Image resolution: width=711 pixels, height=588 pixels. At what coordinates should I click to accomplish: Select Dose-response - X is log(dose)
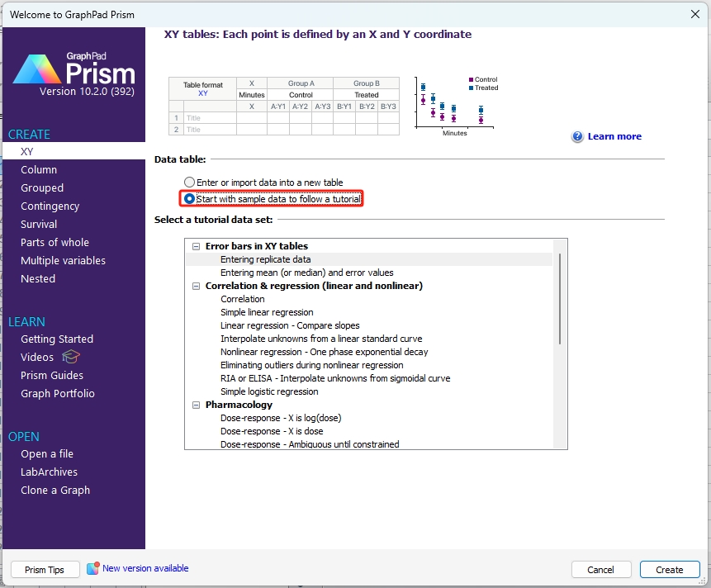[x=281, y=418]
